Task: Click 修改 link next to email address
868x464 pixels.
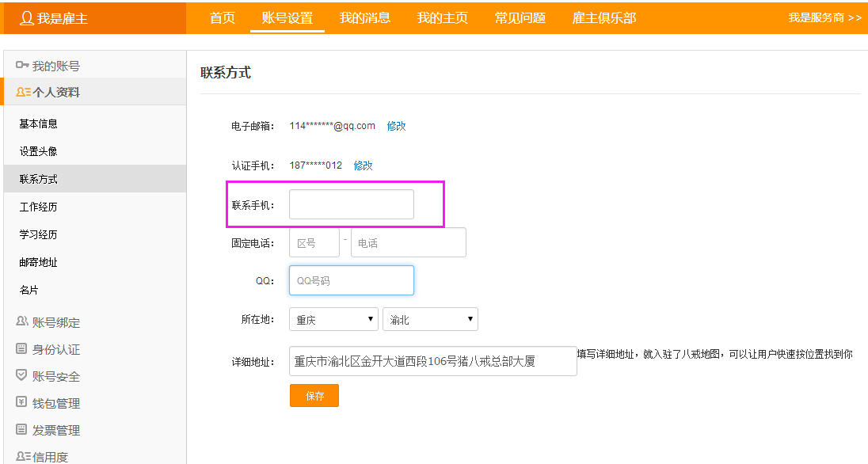Action: pyautogui.click(x=396, y=126)
